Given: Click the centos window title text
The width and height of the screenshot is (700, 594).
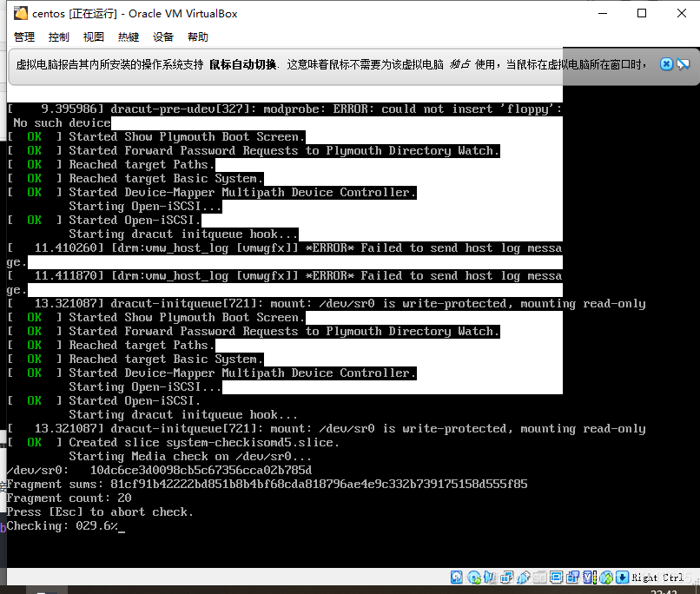Looking at the screenshot, I should point(135,14).
